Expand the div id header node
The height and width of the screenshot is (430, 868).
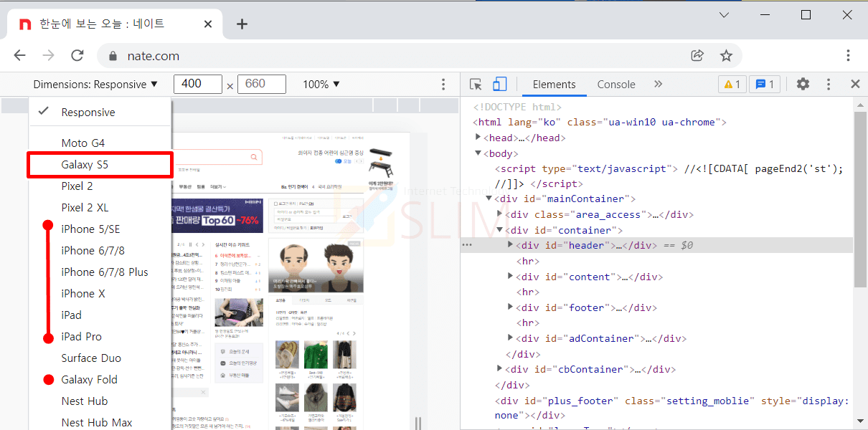[x=510, y=245]
